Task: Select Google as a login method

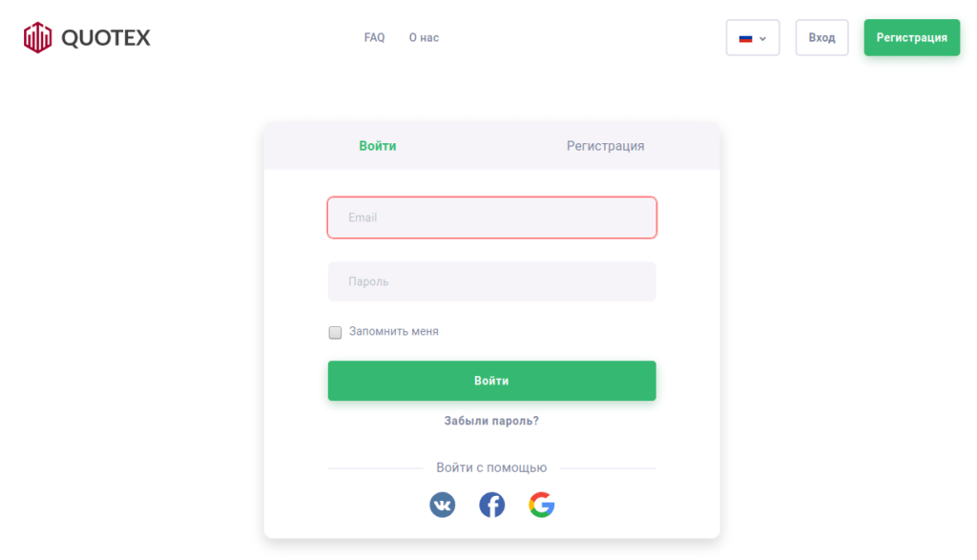Action: pos(541,505)
